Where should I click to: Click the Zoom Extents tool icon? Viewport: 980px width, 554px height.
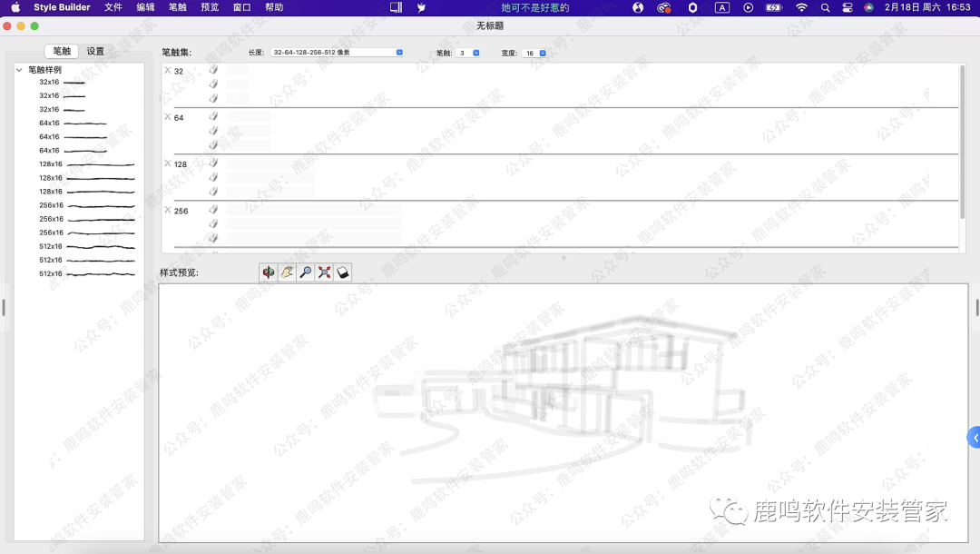[324, 272]
